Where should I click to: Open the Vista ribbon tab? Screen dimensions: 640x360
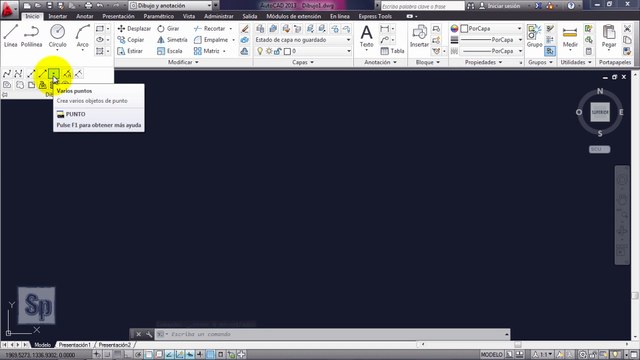[189, 16]
